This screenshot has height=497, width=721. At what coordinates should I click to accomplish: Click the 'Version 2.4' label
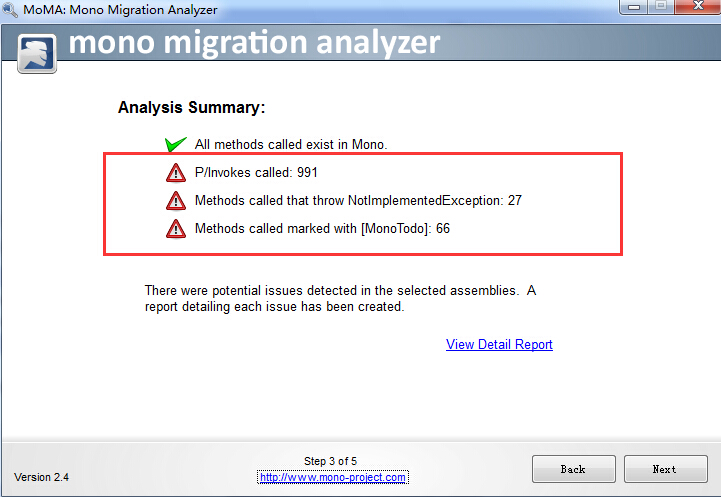pos(41,477)
